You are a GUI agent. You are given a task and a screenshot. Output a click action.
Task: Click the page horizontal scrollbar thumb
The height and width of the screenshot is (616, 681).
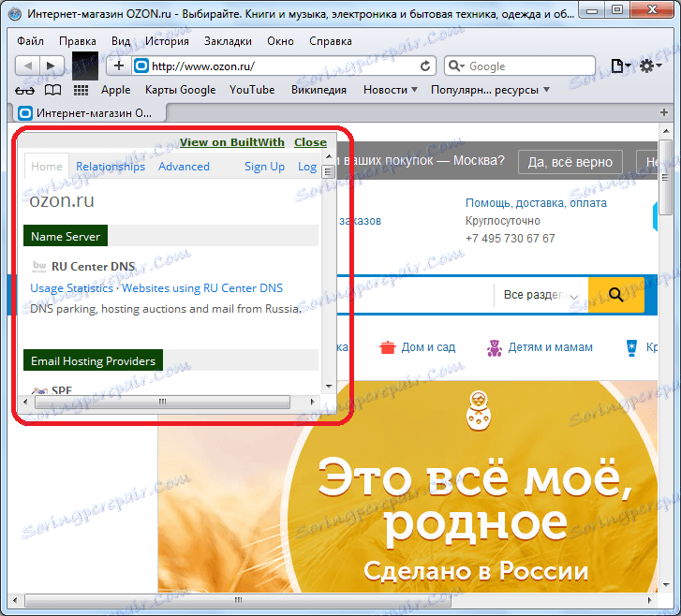(x=238, y=600)
